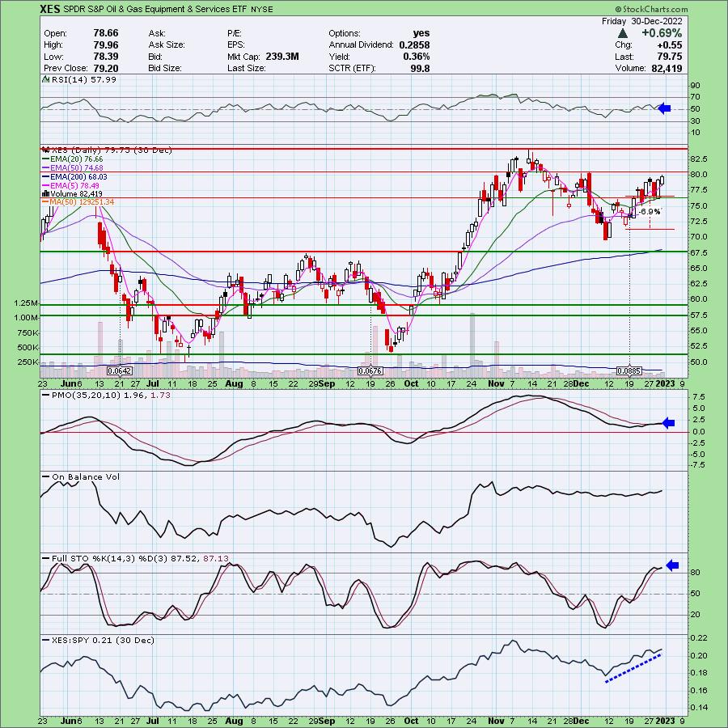Click the PMO(35,20,10) indicator label
The image size is (728, 728).
106,395
